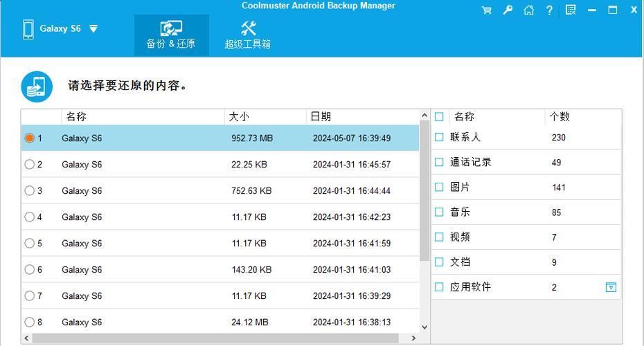The height and width of the screenshot is (346, 644).
Task: Check the 文档 checkbox
Action: coord(439,262)
